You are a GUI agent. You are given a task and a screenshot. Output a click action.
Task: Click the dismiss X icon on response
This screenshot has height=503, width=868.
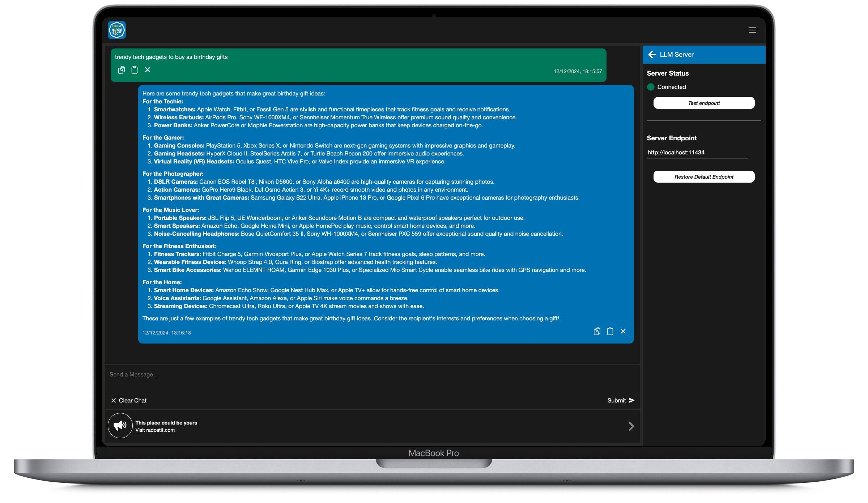click(623, 331)
